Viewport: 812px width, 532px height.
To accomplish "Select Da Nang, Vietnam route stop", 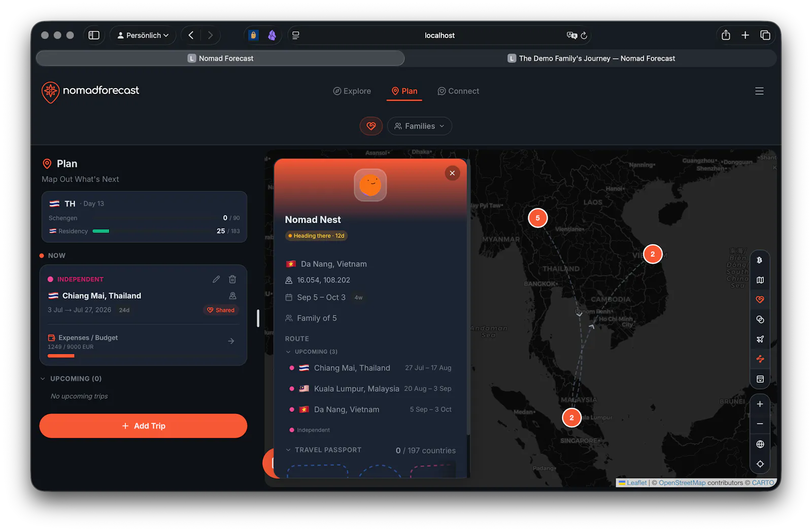I will click(x=370, y=410).
